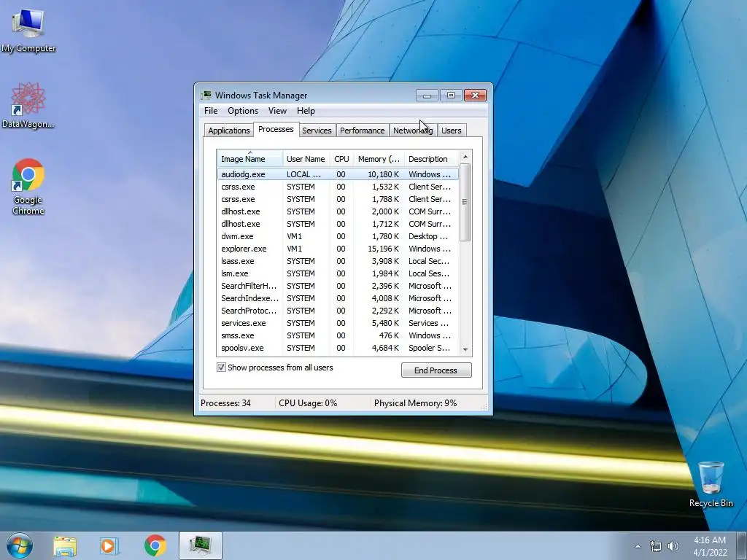Select the lsass.exe process
Screen dimensions: 747x560
tap(338, 261)
